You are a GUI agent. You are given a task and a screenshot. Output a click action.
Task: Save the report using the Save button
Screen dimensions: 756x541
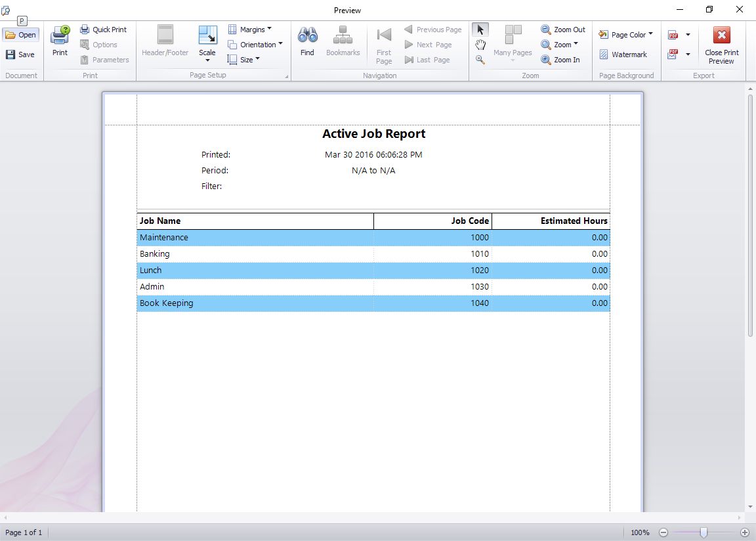coord(21,54)
